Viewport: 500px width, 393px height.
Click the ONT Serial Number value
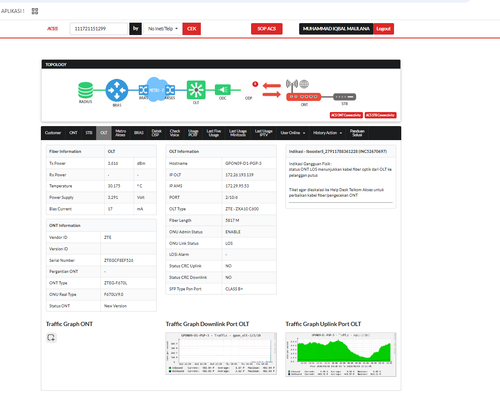click(x=119, y=260)
